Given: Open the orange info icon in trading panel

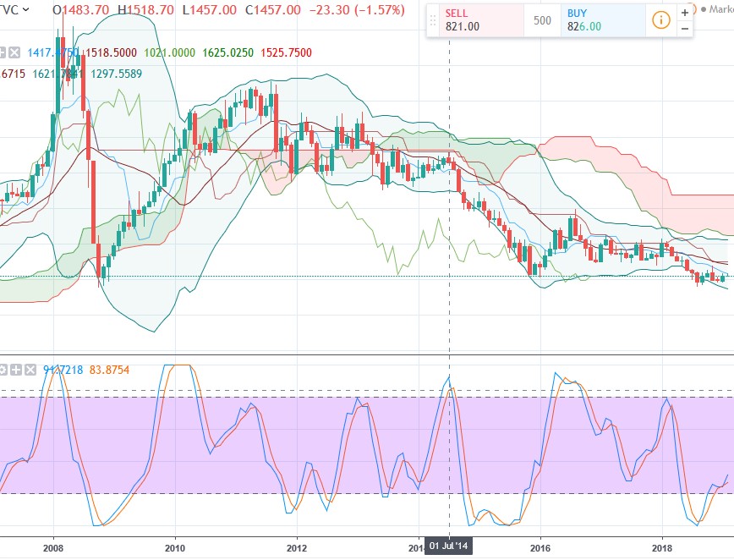Looking at the screenshot, I should tap(660, 20).
